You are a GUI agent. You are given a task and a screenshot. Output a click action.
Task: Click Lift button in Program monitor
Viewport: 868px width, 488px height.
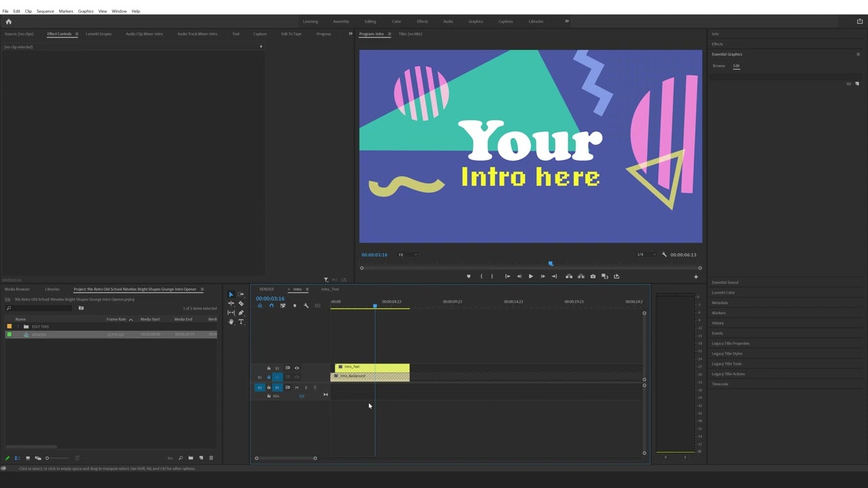[569, 277]
